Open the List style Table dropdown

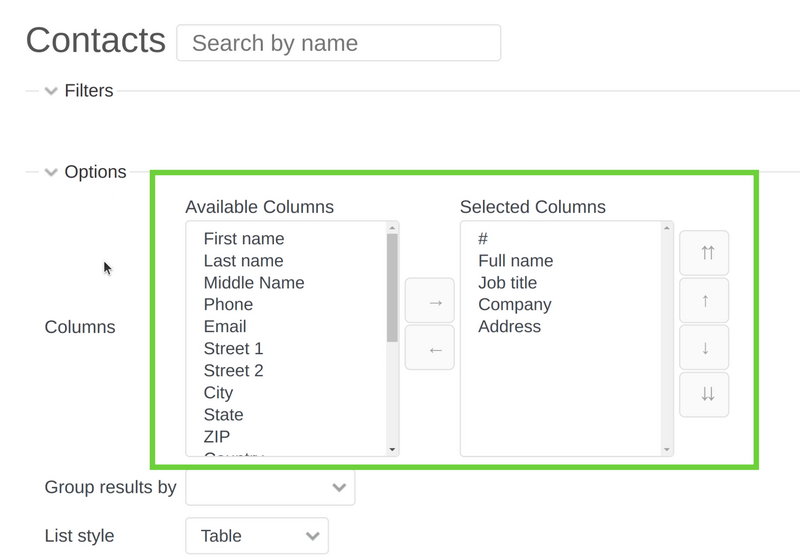point(257,536)
